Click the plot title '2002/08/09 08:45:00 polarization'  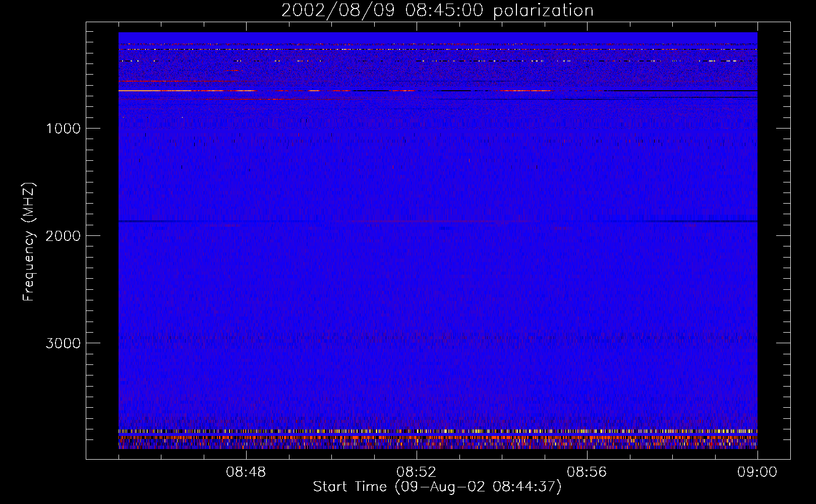[x=437, y=11]
